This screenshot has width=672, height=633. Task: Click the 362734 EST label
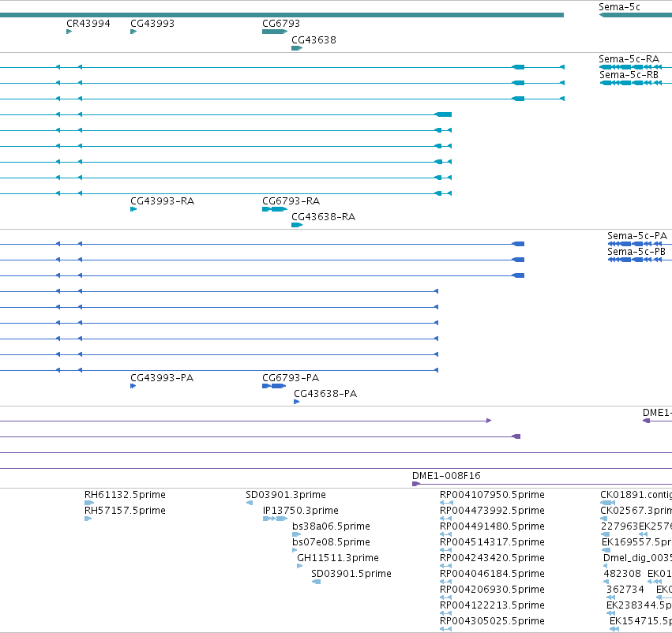(x=625, y=590)
